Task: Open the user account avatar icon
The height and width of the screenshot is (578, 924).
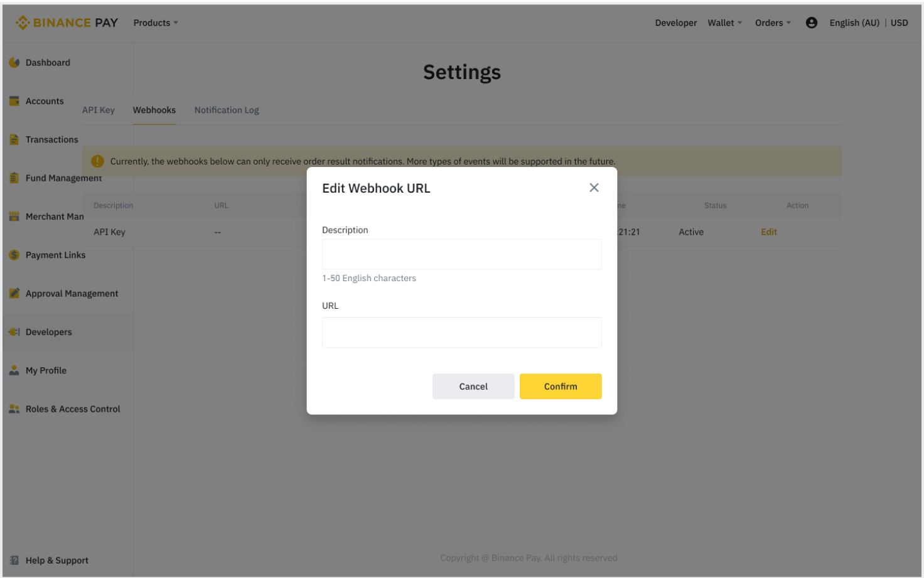Action: pyautogui.click(x=812, y=23)
